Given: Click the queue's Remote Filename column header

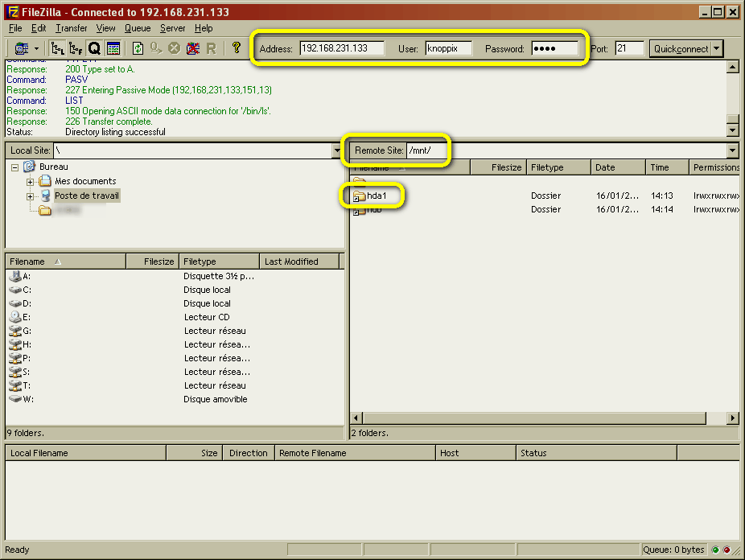Looking at the screenshot, I should click(x=355, y=453).
